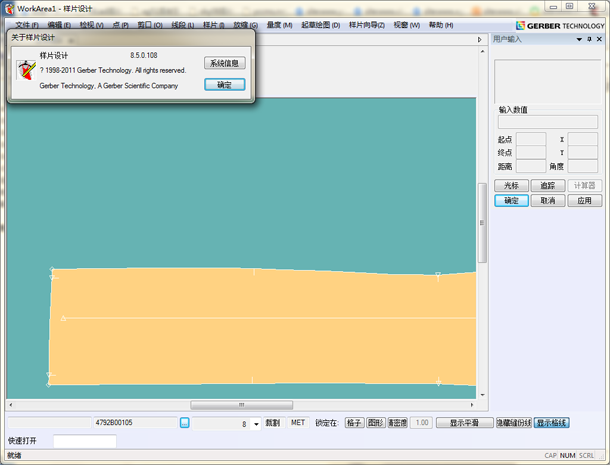Click the SCRL indicator in the status bar
This screenshot has width=610, height=465.
(586, 455)
